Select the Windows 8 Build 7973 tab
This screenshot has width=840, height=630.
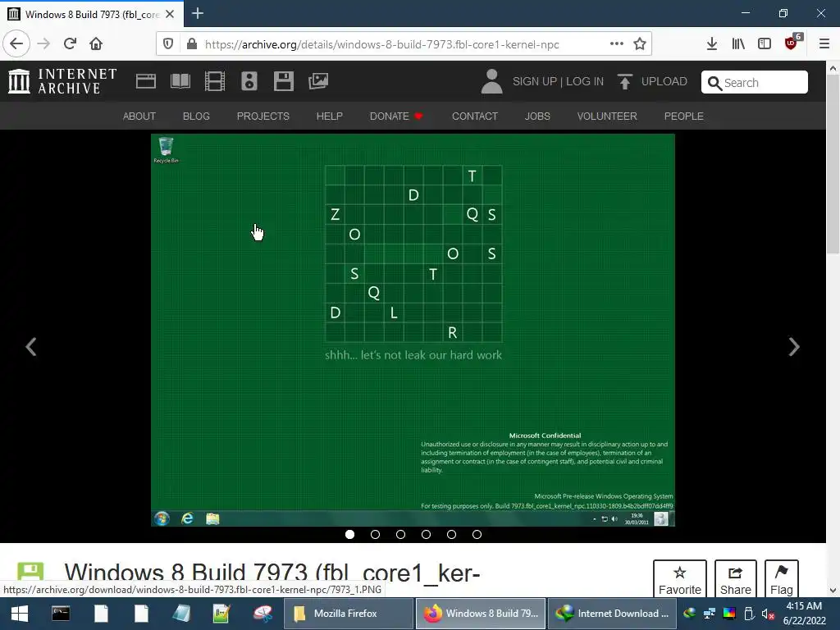coord(92,14)
